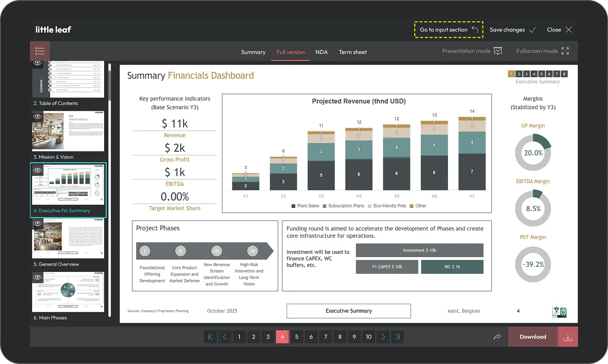Switch to the Summary tab
Screen dimensions: 608x364
[253, 52]
